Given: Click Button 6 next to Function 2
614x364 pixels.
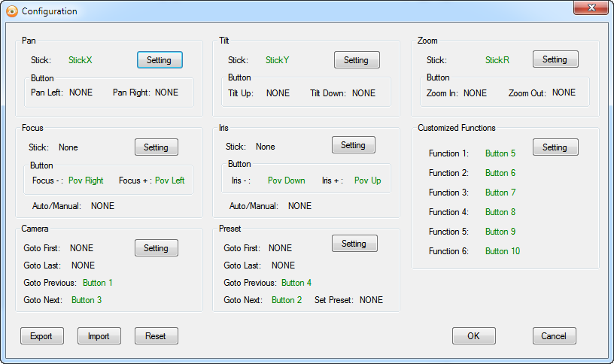Looking at the screenshot, I should coord(500,173).
